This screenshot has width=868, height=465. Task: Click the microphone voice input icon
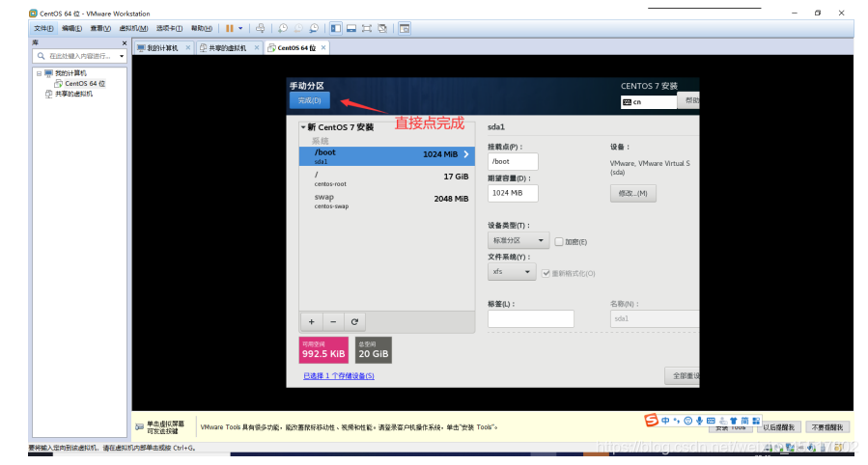click(700, 421)
